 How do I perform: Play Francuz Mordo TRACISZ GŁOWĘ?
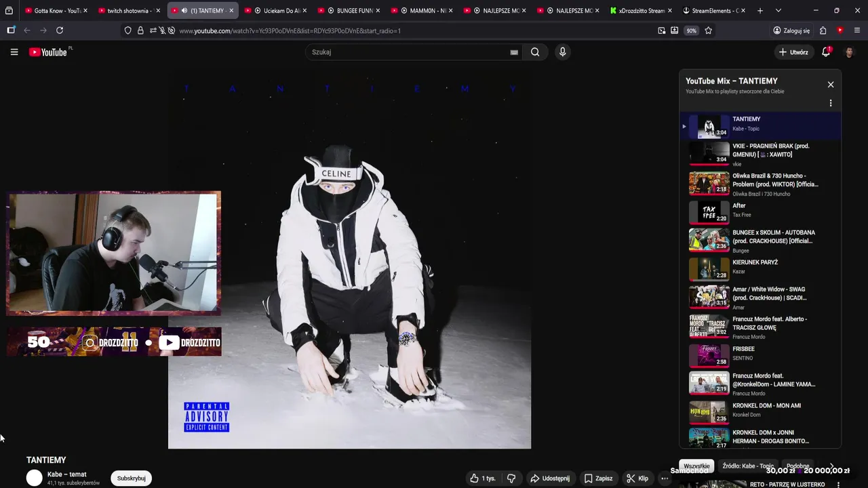pos(760,327)
